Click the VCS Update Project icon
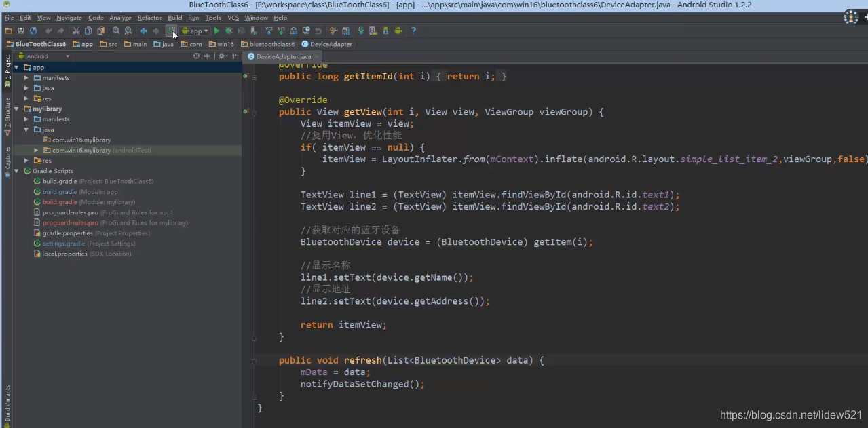This screenshot has width=868, height=428. tap(269, 31)
